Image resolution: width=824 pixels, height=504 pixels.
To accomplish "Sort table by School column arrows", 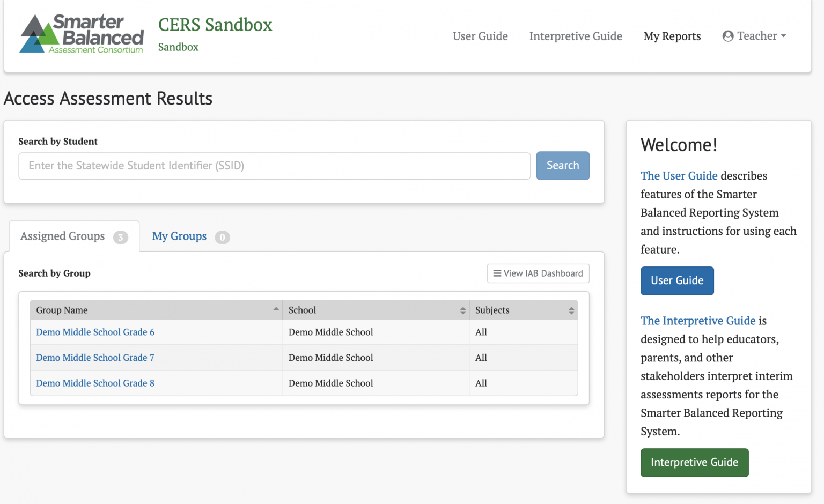I will [462, 310].
